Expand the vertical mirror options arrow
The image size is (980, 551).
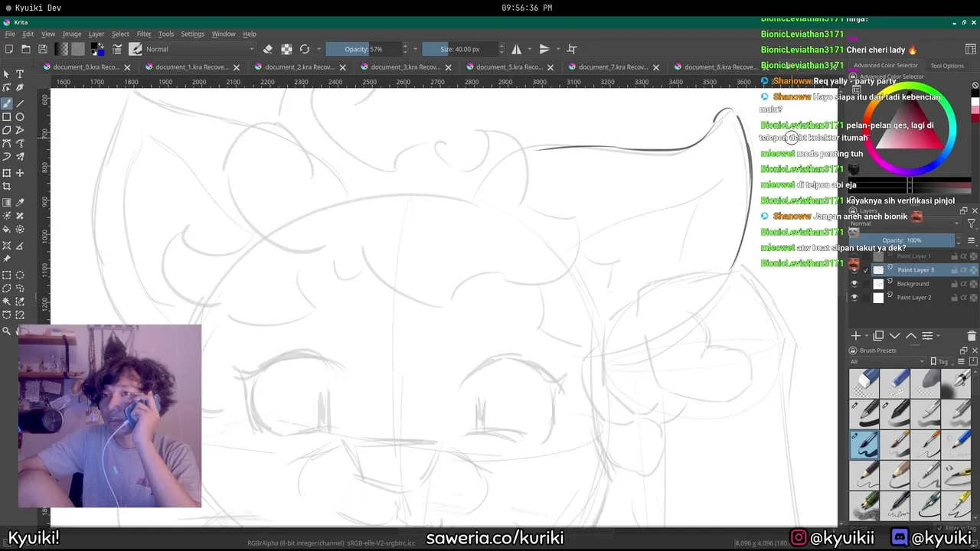(557, 49)
